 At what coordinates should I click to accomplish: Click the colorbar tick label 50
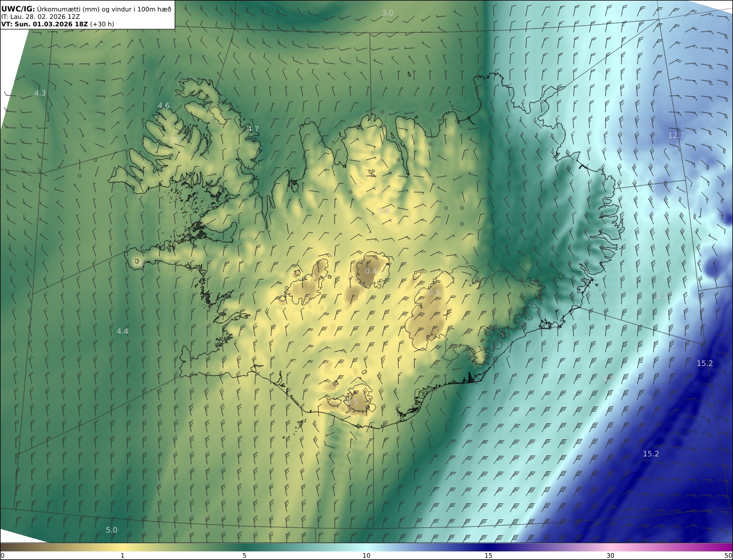coord(728,555)
